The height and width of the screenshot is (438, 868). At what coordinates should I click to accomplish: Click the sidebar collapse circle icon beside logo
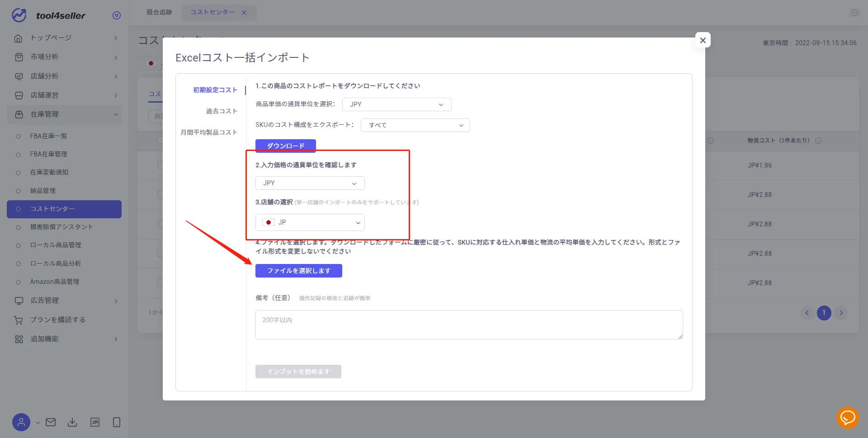point(117,15)
